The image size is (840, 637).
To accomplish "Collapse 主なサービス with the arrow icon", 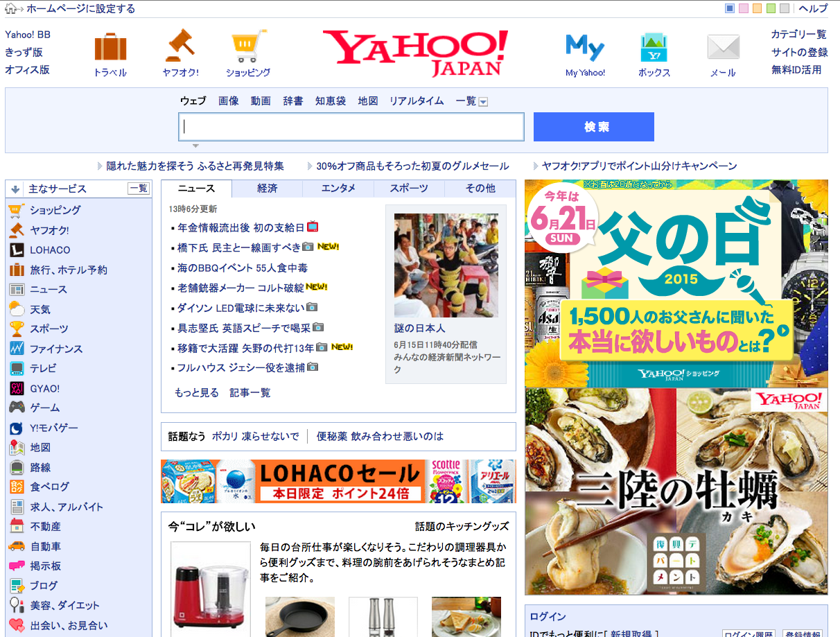I will click(15, 189).
